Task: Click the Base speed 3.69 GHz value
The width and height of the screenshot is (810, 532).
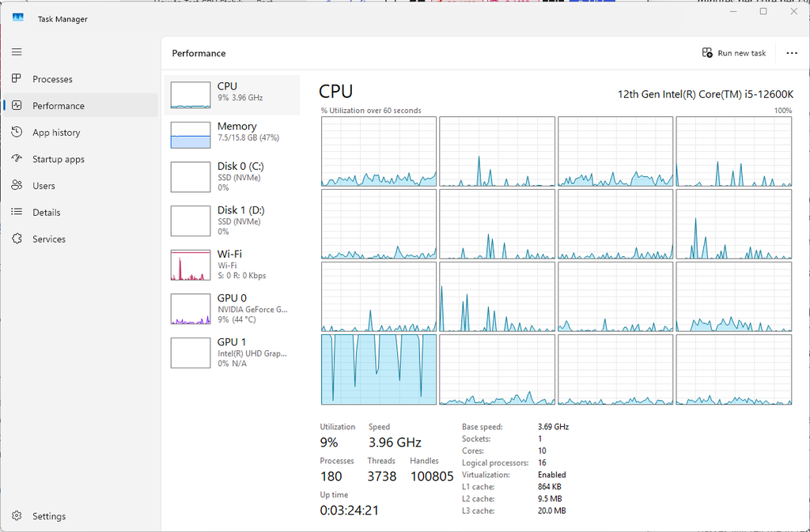Action: [x=553, y=427]
